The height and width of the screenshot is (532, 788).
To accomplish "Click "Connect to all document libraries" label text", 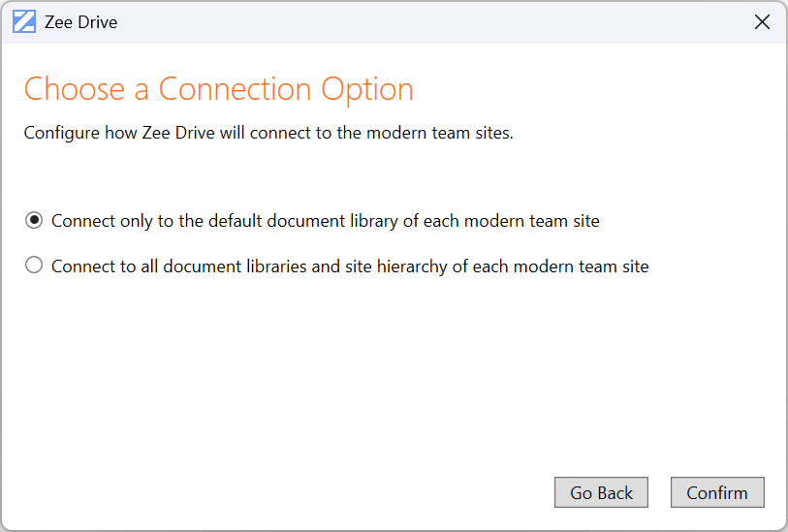I will tap(349, 266).
